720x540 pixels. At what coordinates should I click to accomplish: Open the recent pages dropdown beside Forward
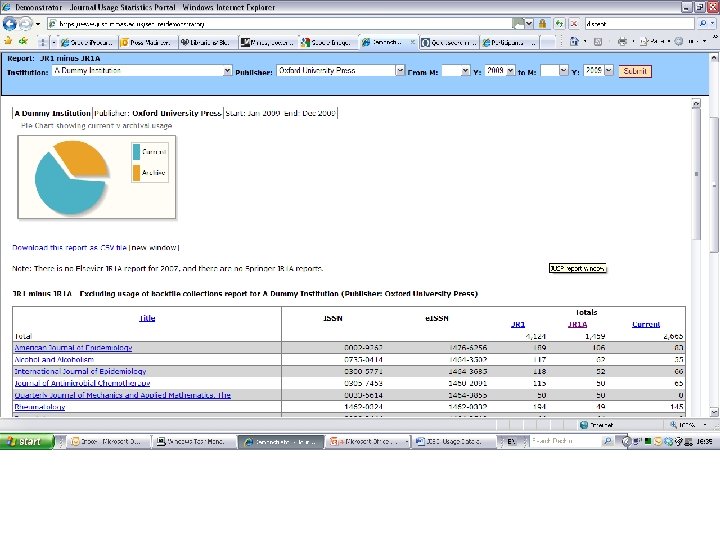point(38,23)
